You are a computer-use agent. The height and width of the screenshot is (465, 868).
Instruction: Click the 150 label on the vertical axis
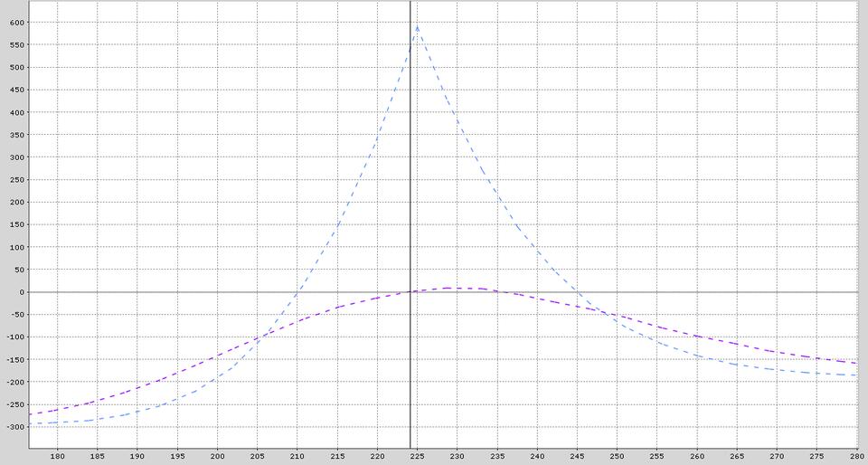pyautogui.click(x=19, y=224)
